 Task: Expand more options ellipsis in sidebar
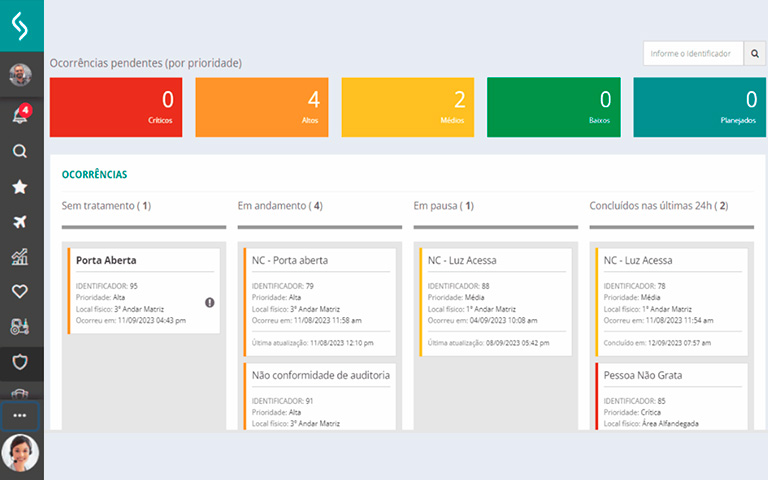pos(21,415)
